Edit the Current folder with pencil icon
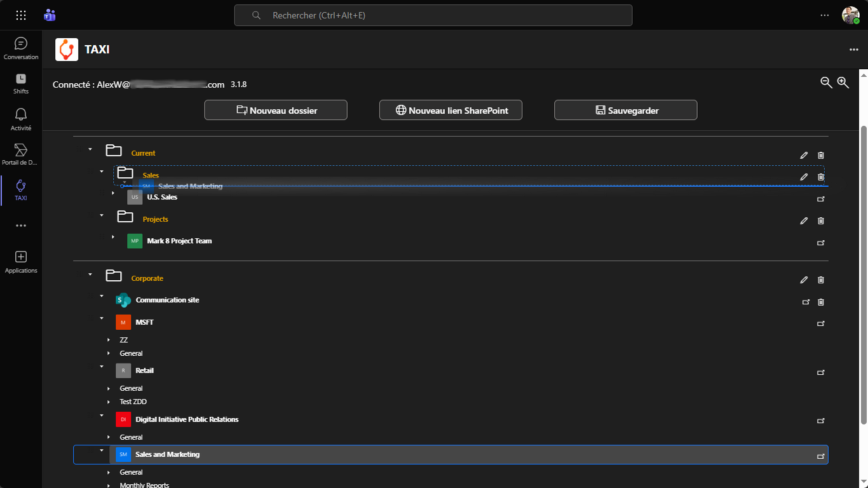Viewport: 868px width, 488px height. [804, 156]
